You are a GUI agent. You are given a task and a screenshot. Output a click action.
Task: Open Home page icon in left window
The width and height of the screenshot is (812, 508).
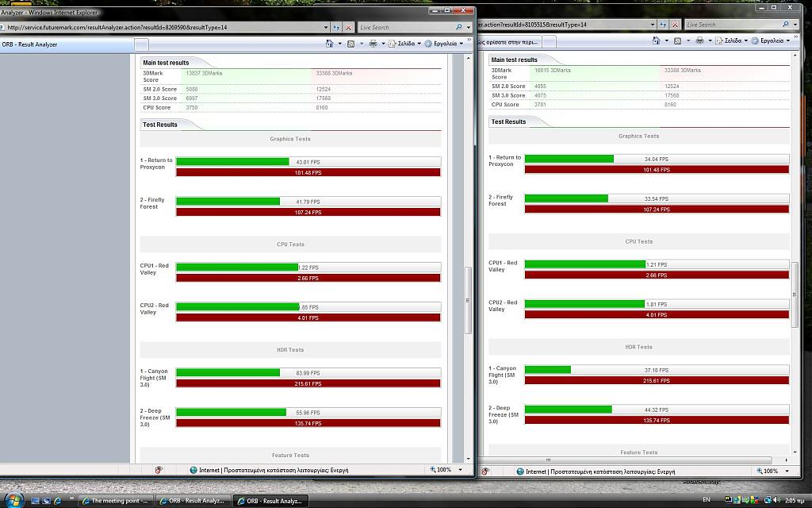pyautogui.click(x=329, y=44)
